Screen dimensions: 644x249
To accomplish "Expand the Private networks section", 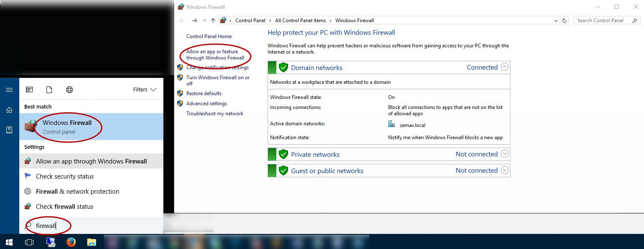I will point(505,154).
